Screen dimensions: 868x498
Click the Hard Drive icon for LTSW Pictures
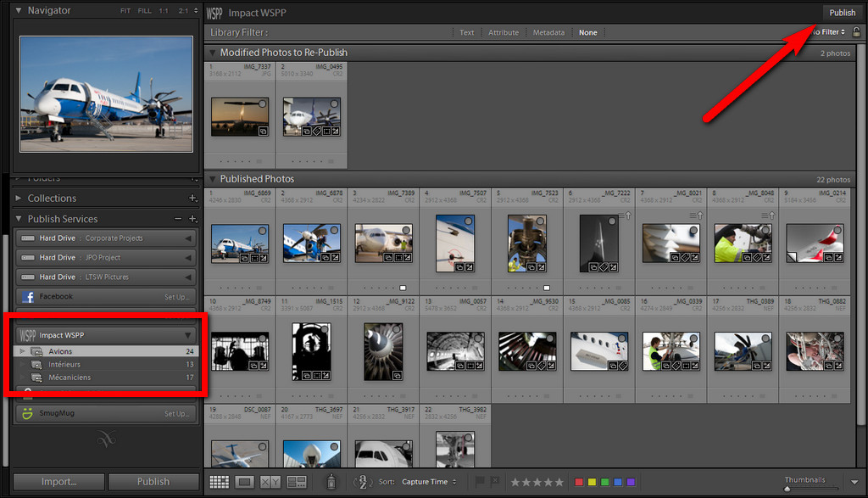[x=28, y=277]
